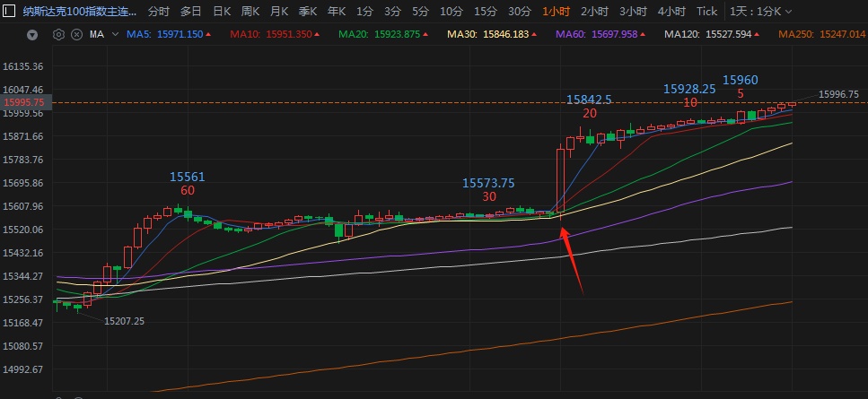868x399 pixels.
Task: Click the 纳斯达克100指数主连 symbol name
Action: click(79, 11)
